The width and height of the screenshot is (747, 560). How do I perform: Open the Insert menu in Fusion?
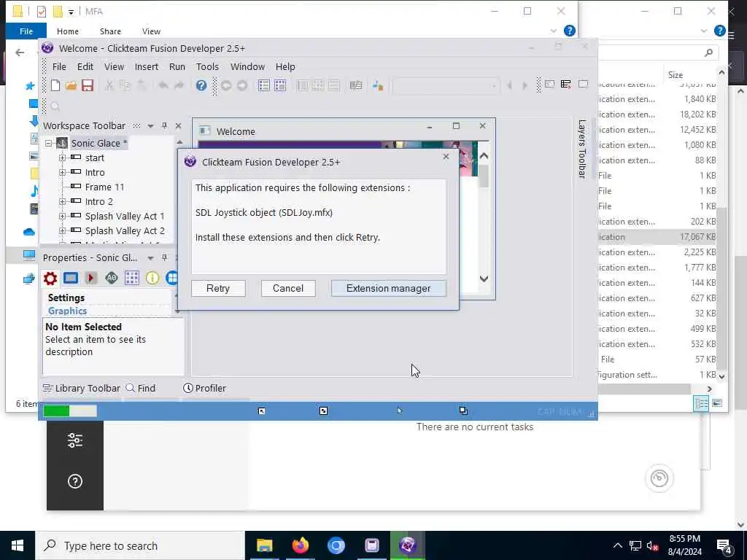coord(146,66)
